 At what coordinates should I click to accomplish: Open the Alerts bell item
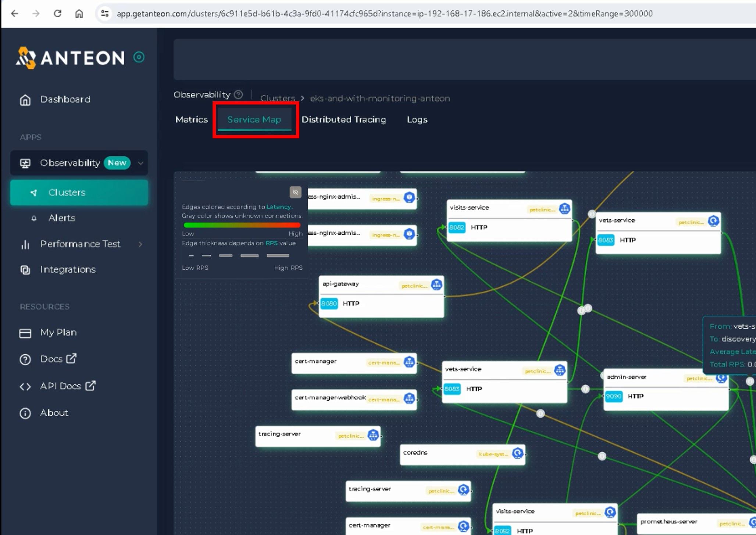(x=62, y=218)
